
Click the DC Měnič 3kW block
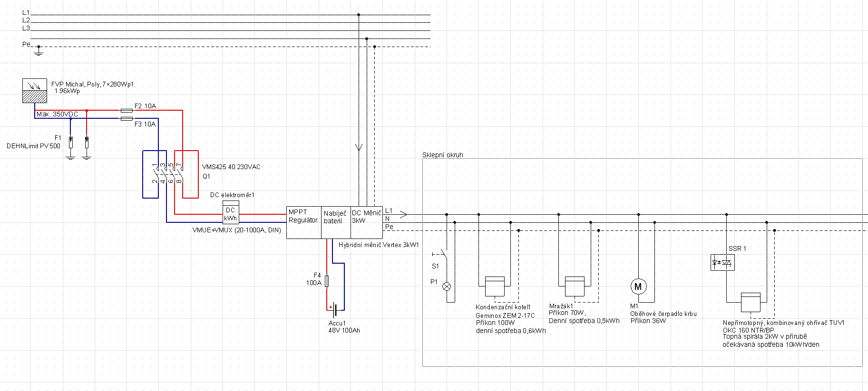pyautogui.click(x=367, y=222)
